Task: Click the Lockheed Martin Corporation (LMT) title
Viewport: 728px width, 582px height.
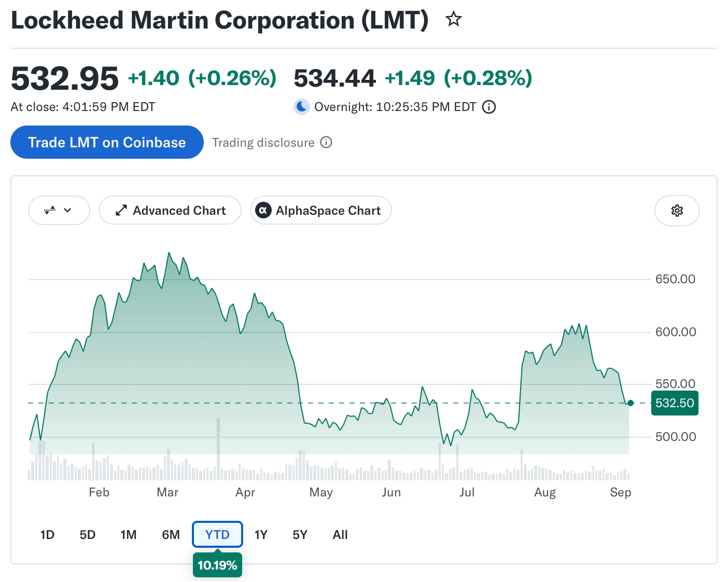Action: point(220,21)
